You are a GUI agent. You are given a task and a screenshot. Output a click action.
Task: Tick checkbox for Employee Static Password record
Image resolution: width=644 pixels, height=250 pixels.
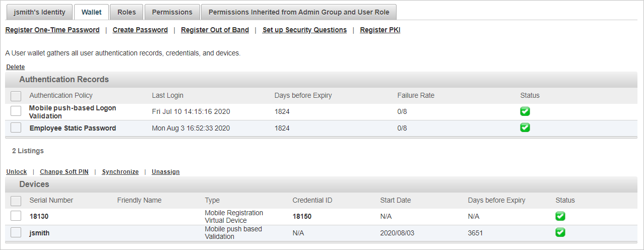pos(16,128)
